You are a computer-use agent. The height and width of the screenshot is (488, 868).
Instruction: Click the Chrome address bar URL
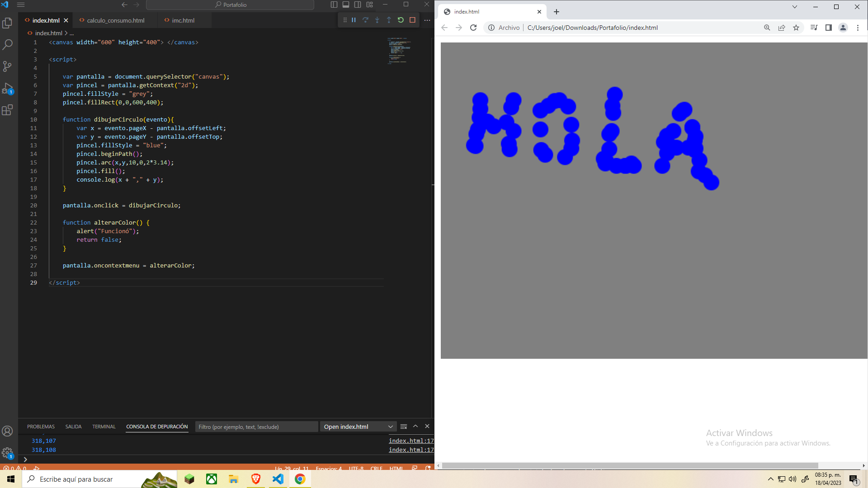(592, 28)
